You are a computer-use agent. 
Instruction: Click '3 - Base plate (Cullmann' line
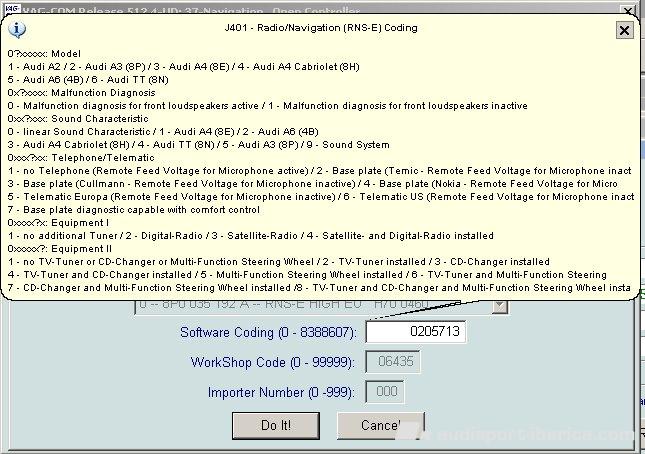pos(313,184)
